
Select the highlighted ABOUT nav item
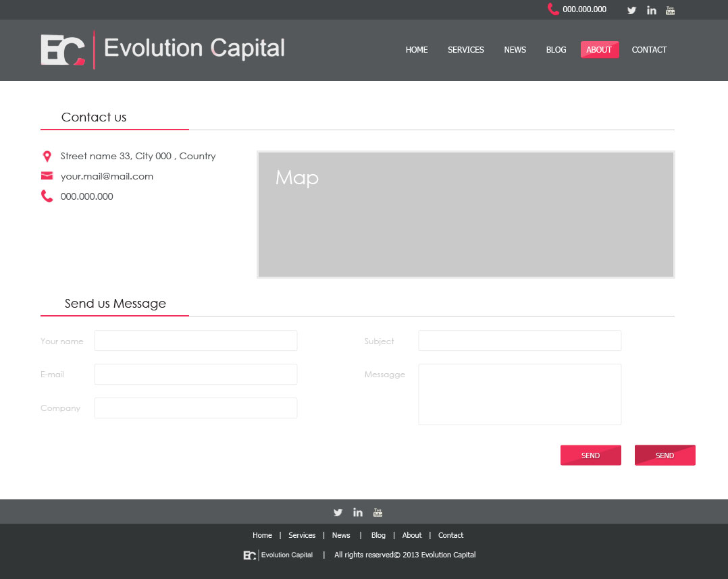coord(600,50)
